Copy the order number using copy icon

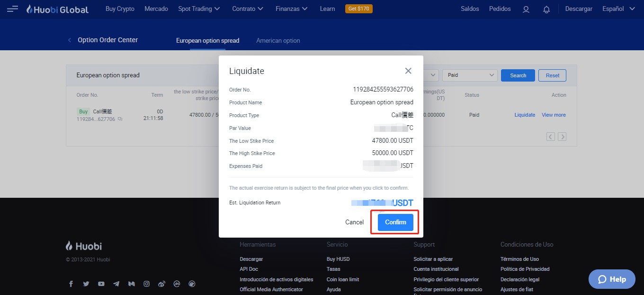(120, 119)
